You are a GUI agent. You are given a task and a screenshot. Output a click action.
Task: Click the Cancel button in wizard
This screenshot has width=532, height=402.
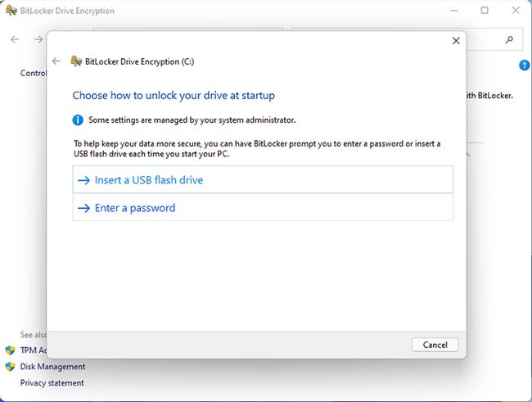pyautogui.click(x=435, y=345)
